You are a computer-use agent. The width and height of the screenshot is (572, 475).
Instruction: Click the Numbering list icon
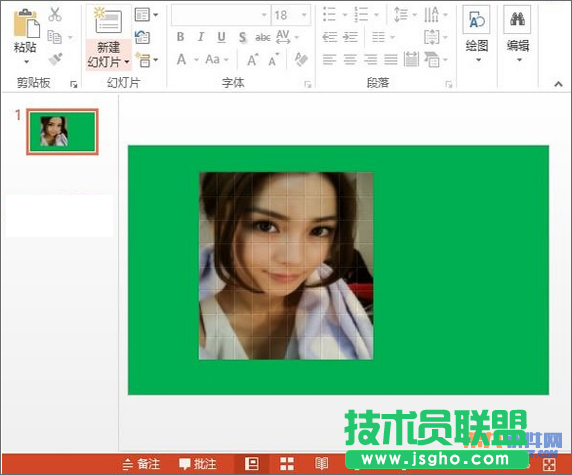361,15
